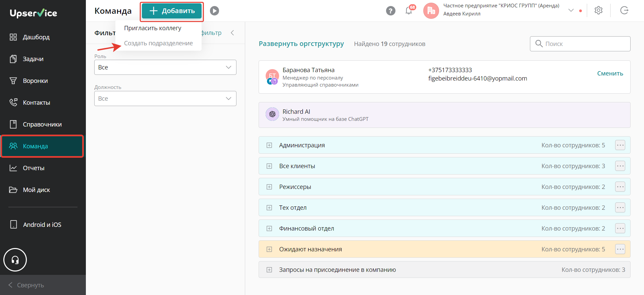Click the Android и iOS phone icon
This screenshot has width=644, height=295.
[13, 225]
